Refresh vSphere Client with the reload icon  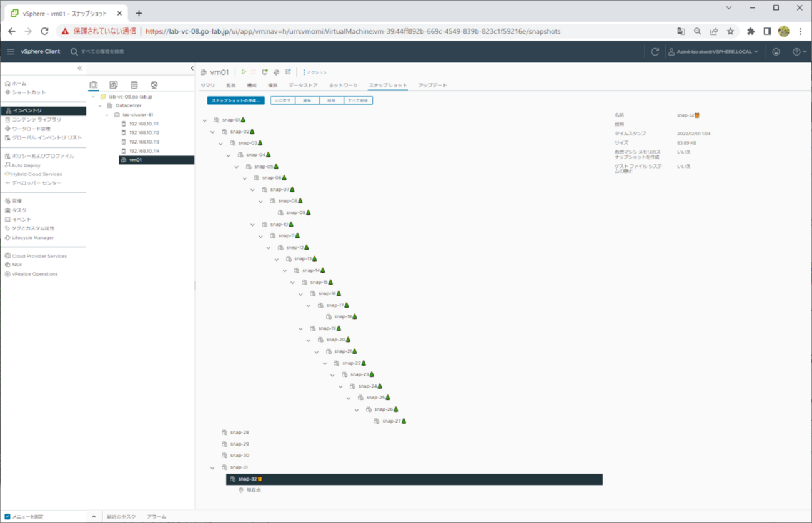[655, 52]
